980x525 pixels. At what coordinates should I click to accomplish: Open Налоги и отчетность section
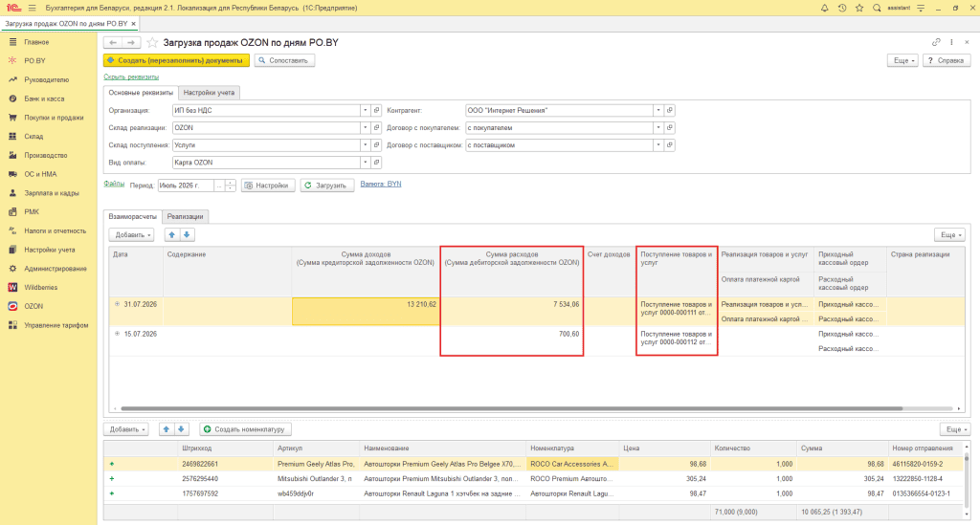point(55,231)
